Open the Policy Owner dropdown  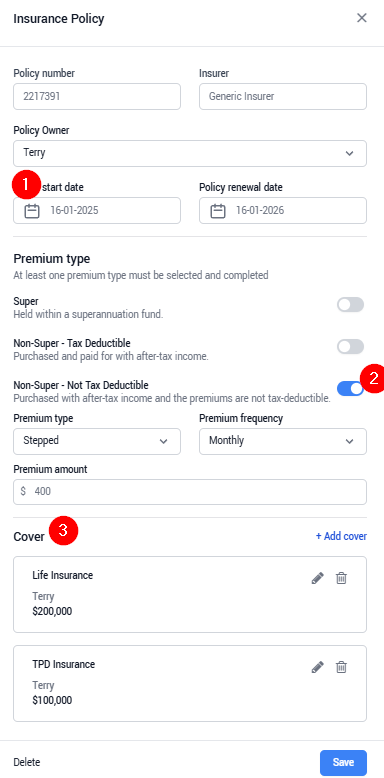point(190,153)
